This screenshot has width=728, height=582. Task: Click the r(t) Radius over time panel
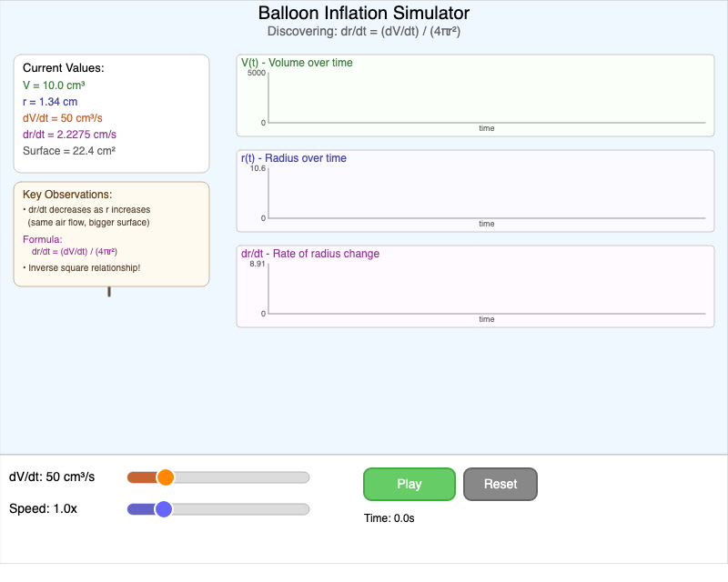pyautogui.click(x=473, y=191)
